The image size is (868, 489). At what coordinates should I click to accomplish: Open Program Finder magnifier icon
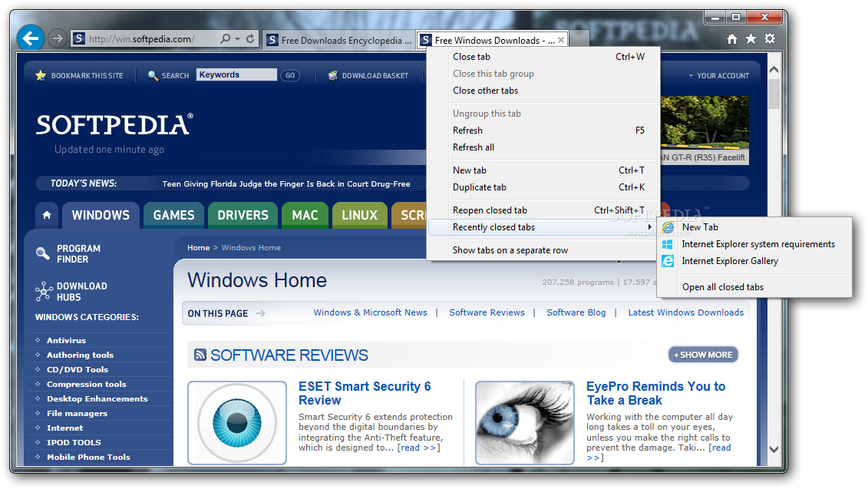pos(43,253)
